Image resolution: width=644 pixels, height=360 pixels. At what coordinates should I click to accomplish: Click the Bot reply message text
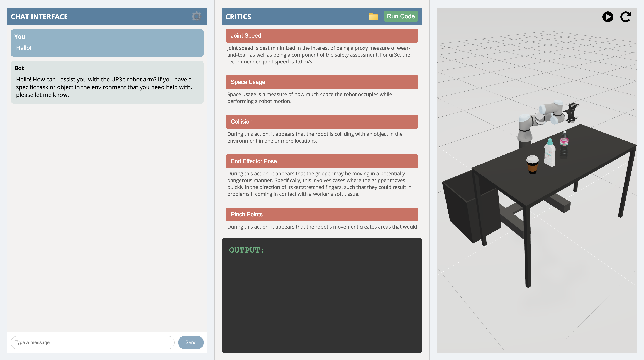click(x=104, y=87)
